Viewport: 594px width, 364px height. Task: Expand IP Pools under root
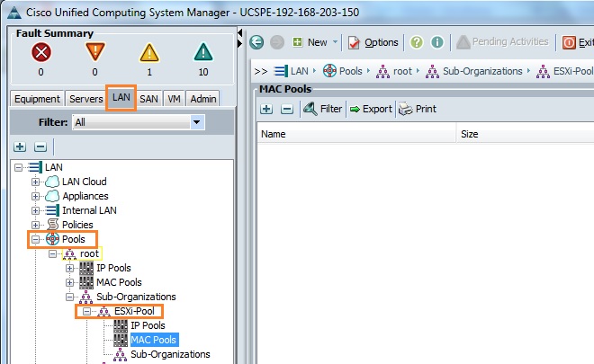[x=69, y=268]
